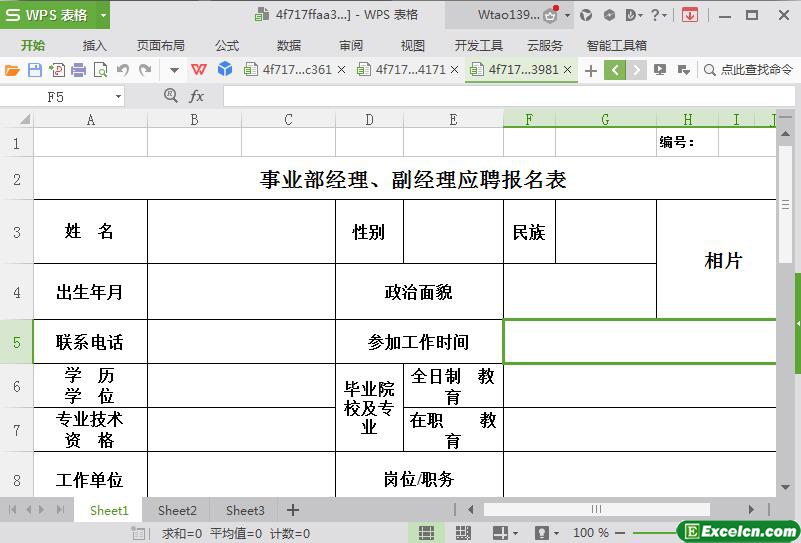Add a new sheet with plus icon
This screenshot has height=543, width=801.
click(293, 510)
